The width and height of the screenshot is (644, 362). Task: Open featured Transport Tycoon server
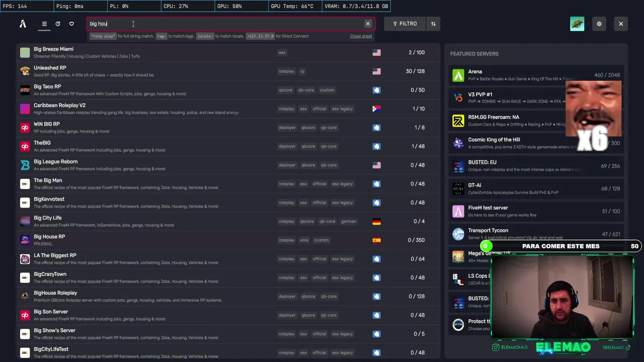point(536,234)
